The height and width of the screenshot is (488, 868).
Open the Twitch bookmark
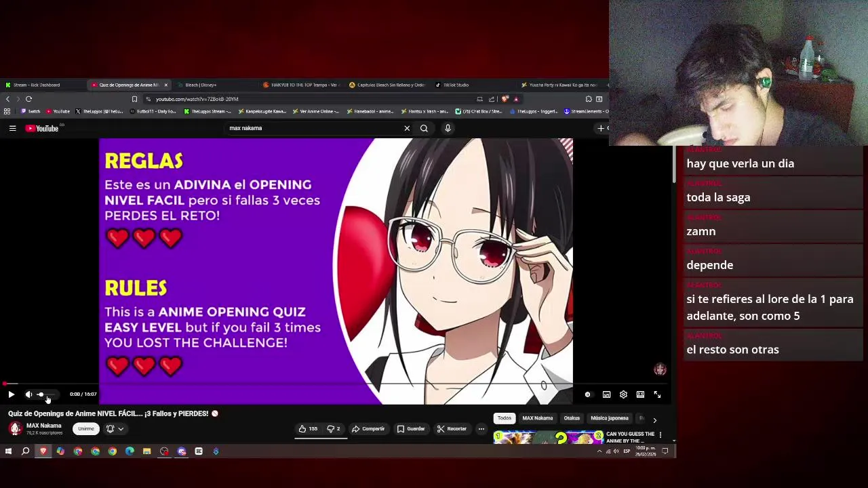coord(31,111)
